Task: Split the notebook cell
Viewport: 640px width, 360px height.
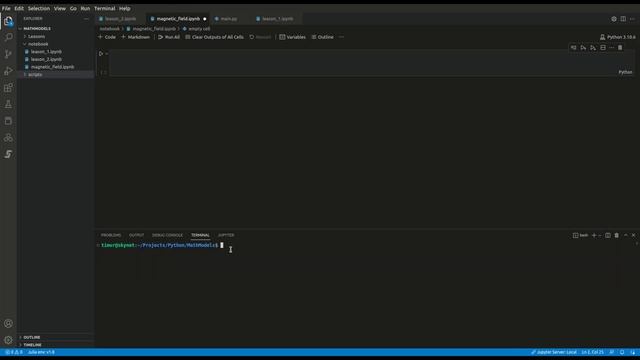Action: (x=603, y=48)
